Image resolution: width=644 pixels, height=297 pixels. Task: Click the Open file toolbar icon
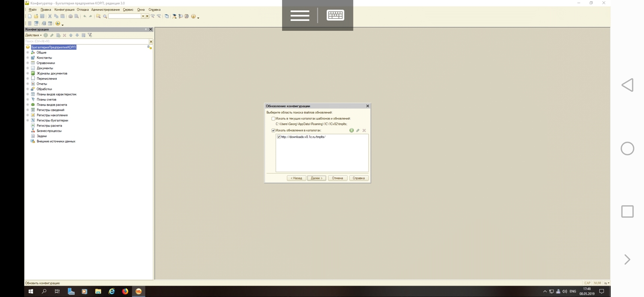[36, 16]
